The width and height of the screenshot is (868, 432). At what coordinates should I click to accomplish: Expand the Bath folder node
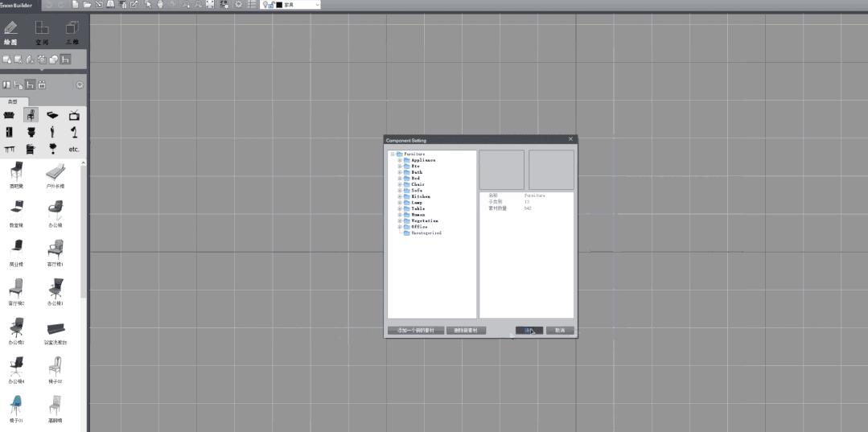tap(400, 172)
